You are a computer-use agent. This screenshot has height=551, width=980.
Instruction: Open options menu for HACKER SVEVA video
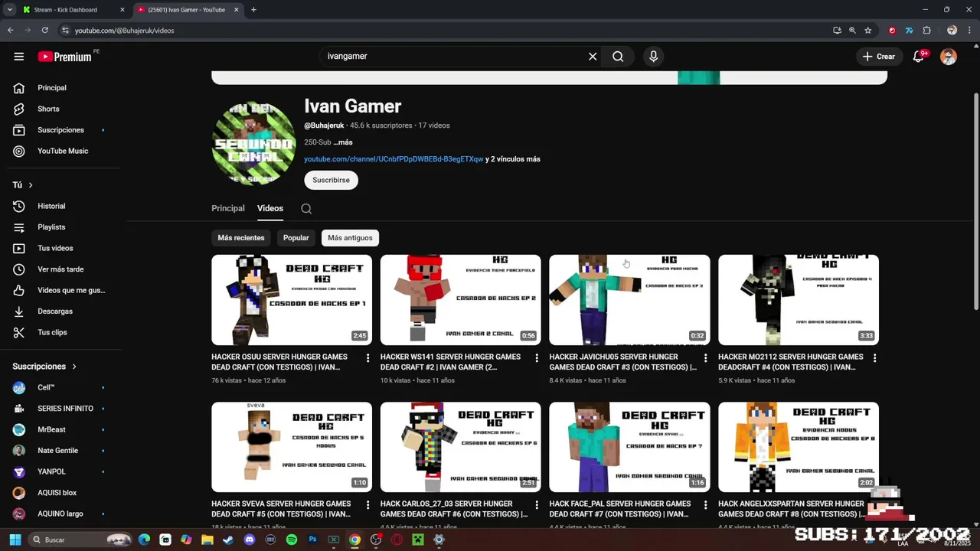tap(367, 505)
